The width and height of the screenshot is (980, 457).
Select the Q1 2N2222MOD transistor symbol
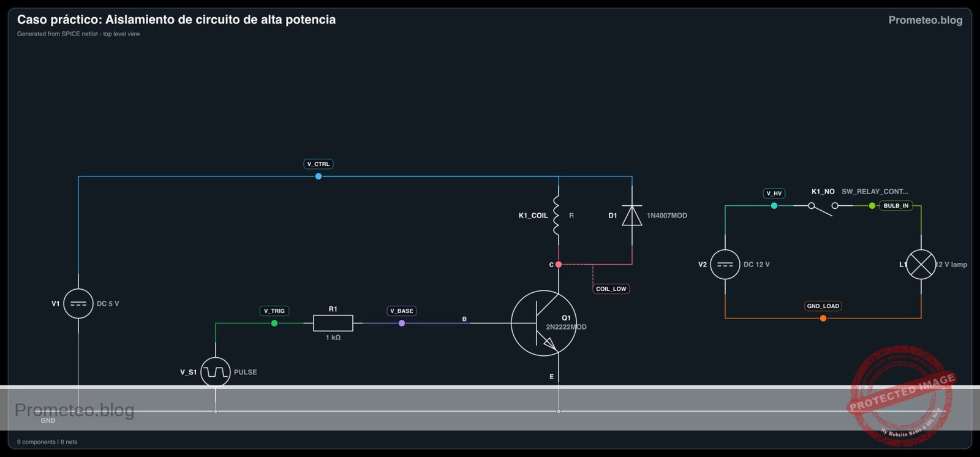[544, 323]
